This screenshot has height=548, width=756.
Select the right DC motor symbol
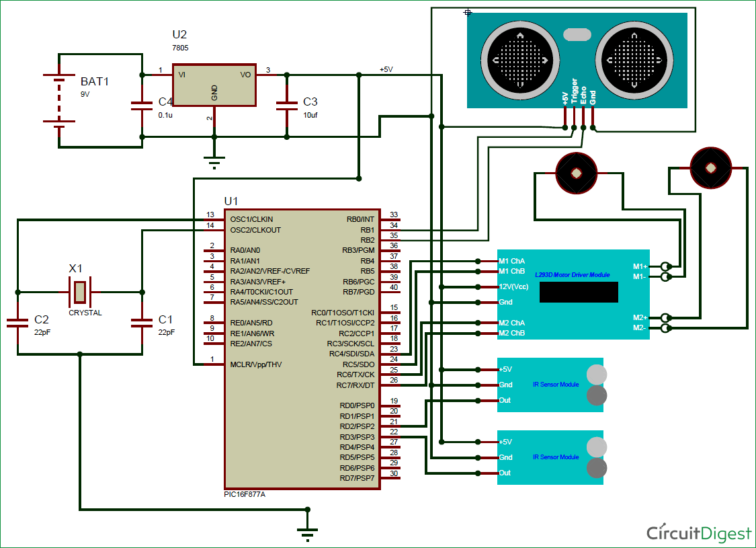pos(710,168)
